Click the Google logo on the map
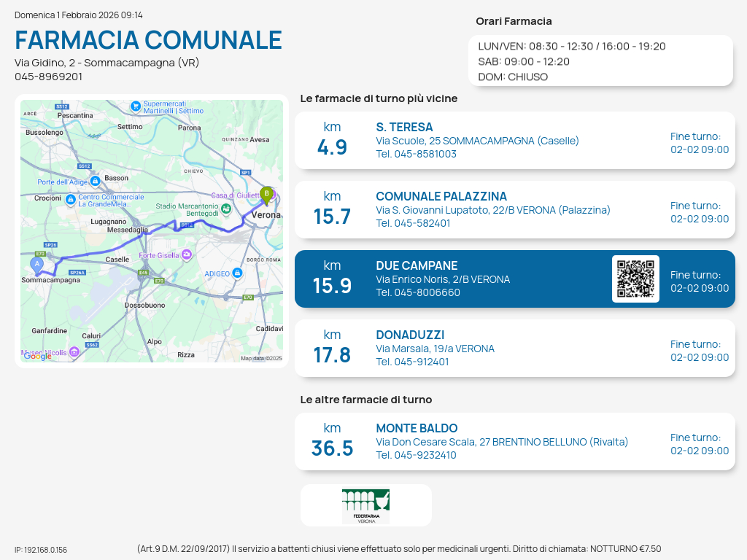This screenshot has width=747, height=560. pos(37,356)
